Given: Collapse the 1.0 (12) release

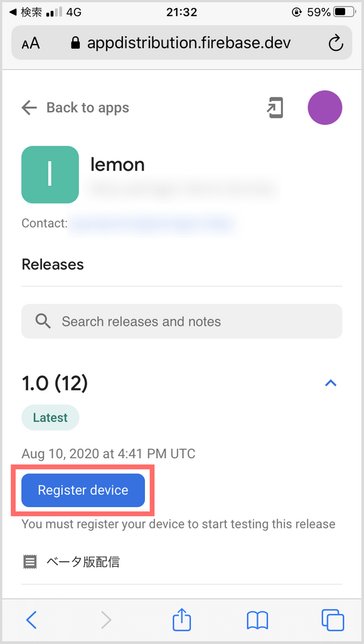Looking at the screenshot, I should [x=331, y=383].
